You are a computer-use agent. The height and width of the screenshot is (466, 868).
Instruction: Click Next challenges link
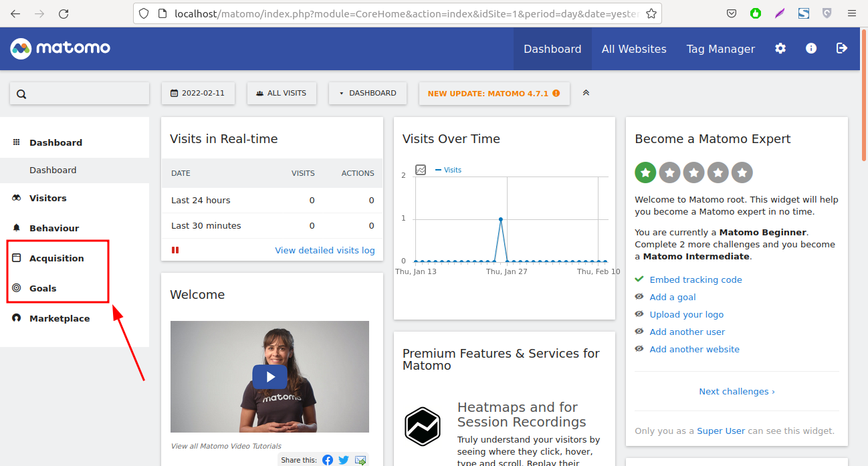point(737,391)
